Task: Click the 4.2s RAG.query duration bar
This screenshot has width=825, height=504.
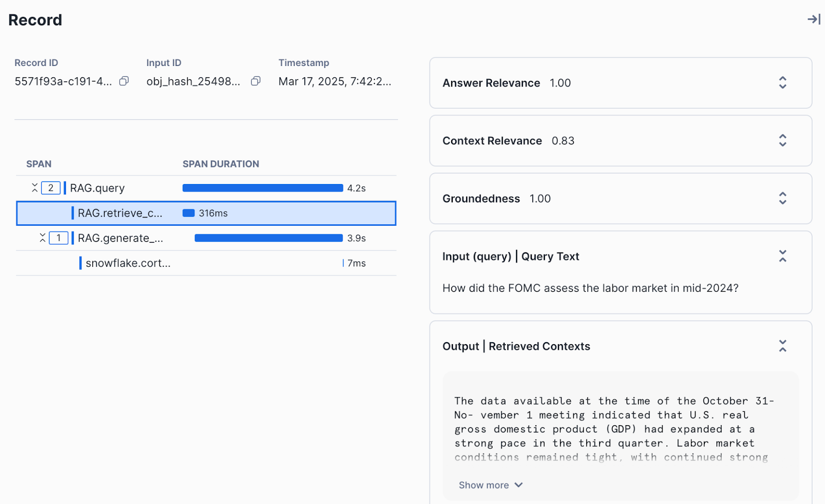Action: (x=262, y=188)
